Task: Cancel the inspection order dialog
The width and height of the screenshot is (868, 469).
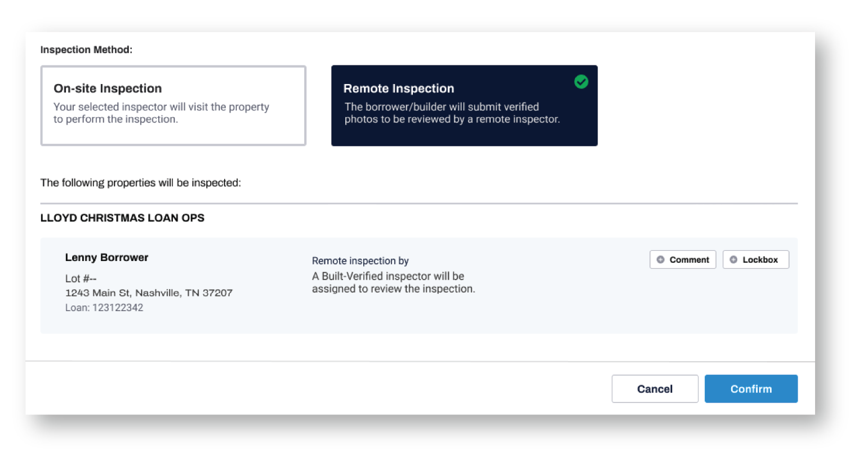Action: click(x=655, y=389)
